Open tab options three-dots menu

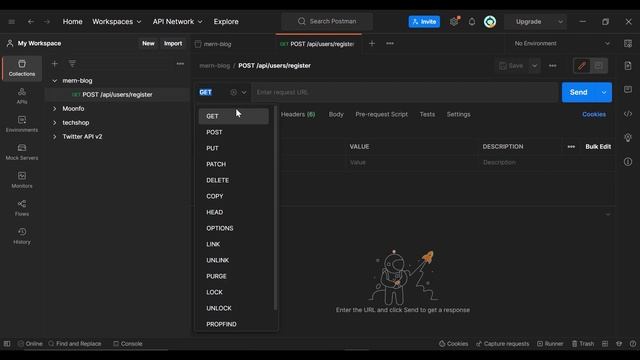point(390,43)
